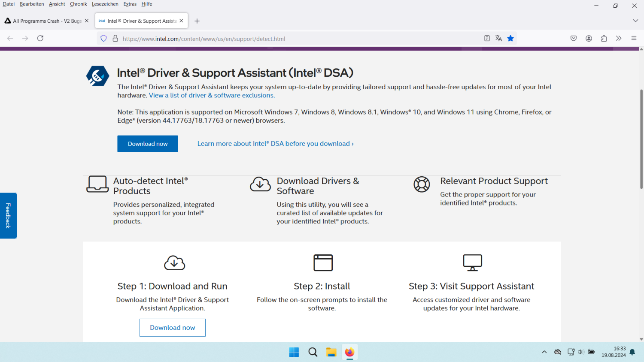The height and width of the screenshot is (362, 644).
Task: Click the translate page icon
Action: pyautogui.click(x=498, y=38)
